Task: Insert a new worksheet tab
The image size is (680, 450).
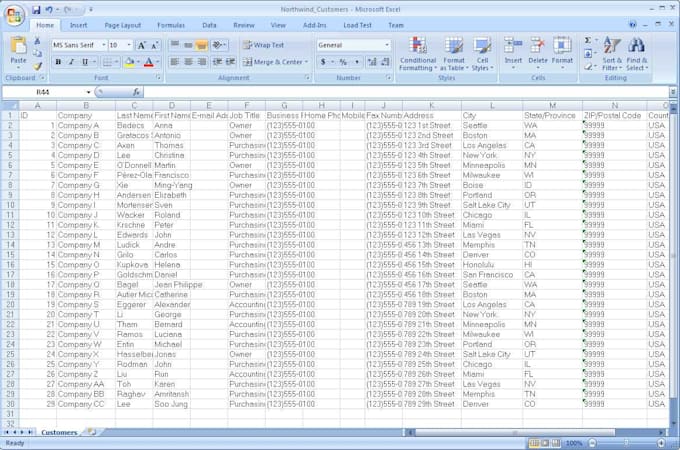Action: click(92, 432)
